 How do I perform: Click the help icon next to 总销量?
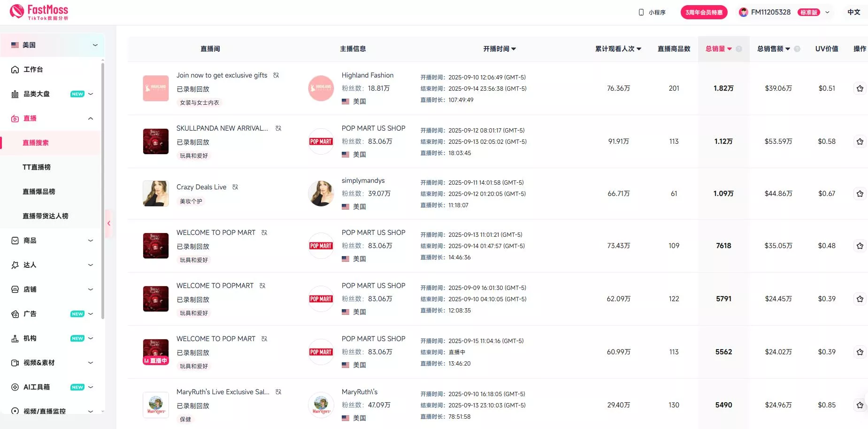point(739,49)
